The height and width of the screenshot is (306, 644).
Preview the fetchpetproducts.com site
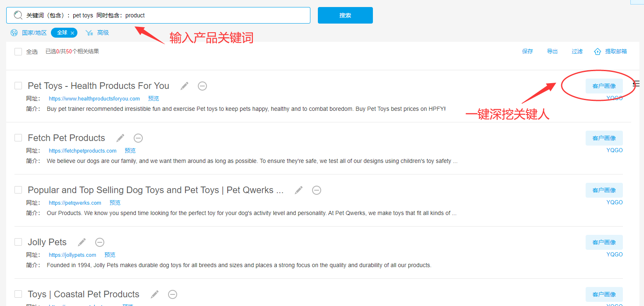[x=130, y=151]
